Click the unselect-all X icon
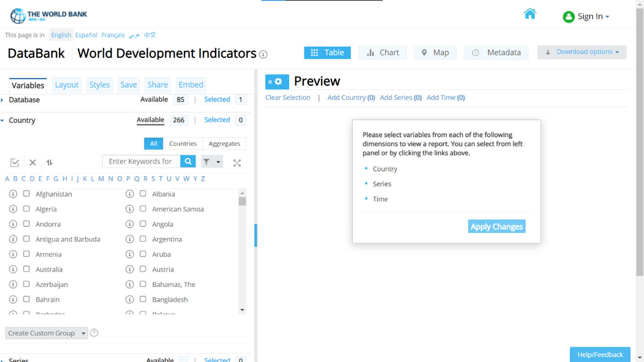 [32, 163]
